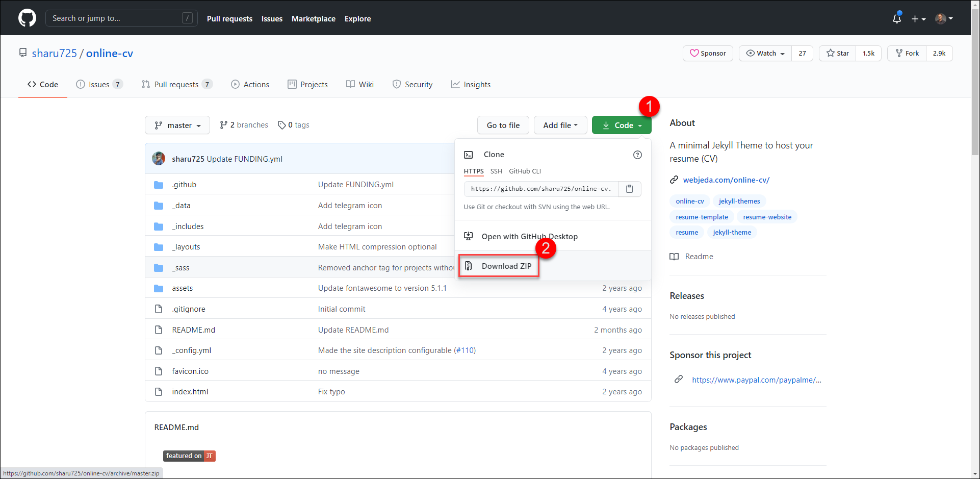This screenshot has height=479, width=980.
Task: Switch to the repository Pull requests tab
Action: click(x=177, y=85)
